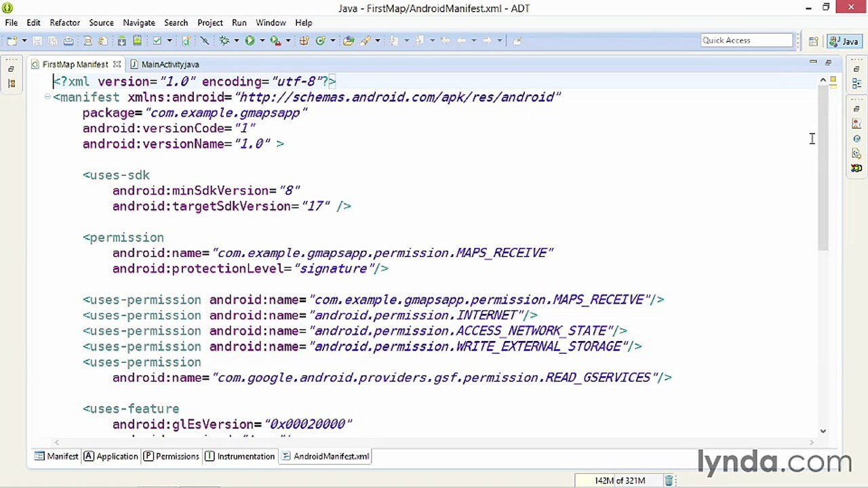The image size is (868, 488).
Task: Click the Search flashlight toolbar icon
Action: coord(366,41)
